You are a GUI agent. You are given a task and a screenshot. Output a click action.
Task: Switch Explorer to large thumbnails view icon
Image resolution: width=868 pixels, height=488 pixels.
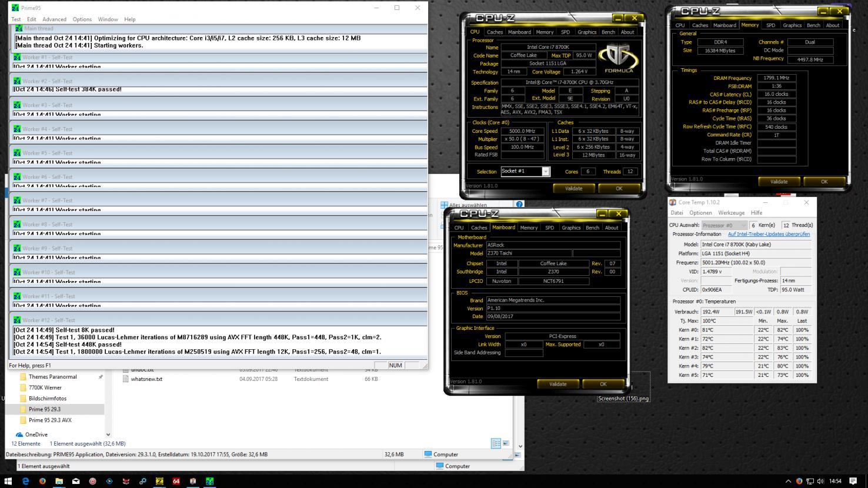(506, 443)
